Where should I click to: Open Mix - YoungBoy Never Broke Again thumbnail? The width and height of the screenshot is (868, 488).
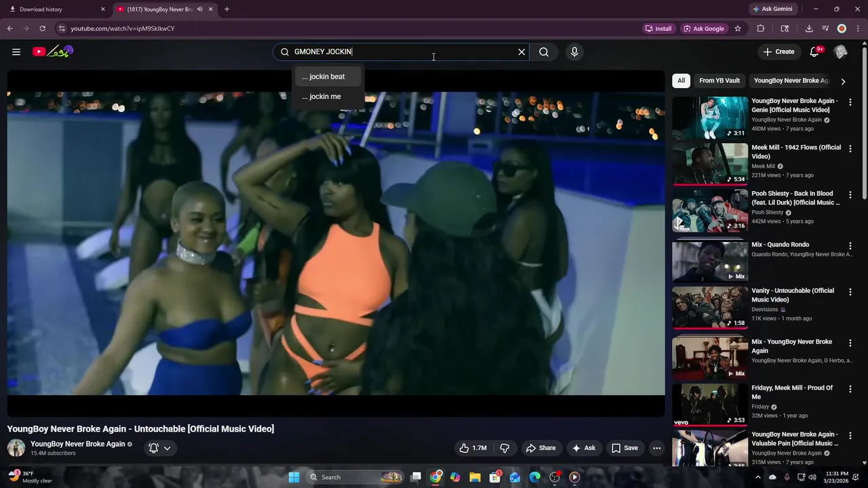click(710, 357)
